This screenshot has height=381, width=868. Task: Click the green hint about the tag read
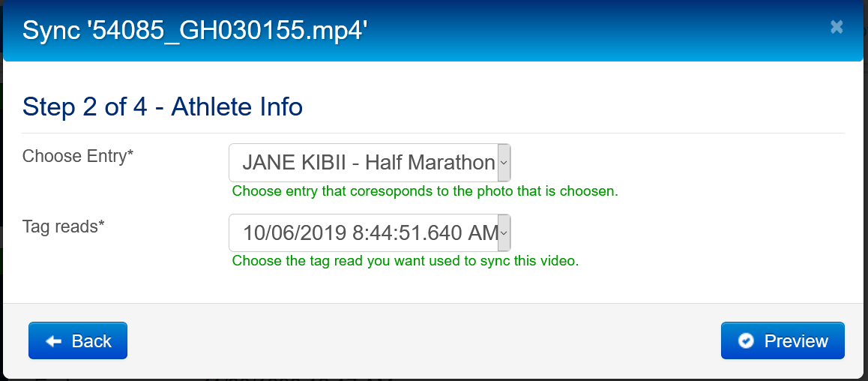[x=406, y=261]
